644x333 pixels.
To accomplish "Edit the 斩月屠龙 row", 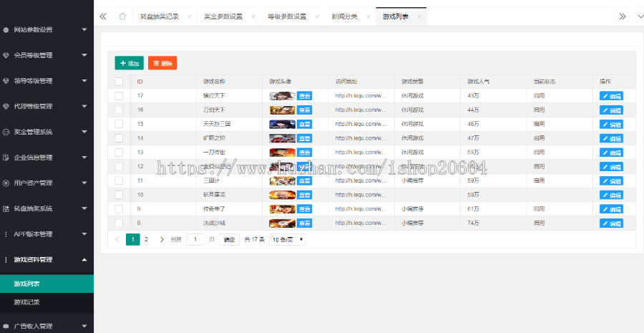I will click(611, 195).
